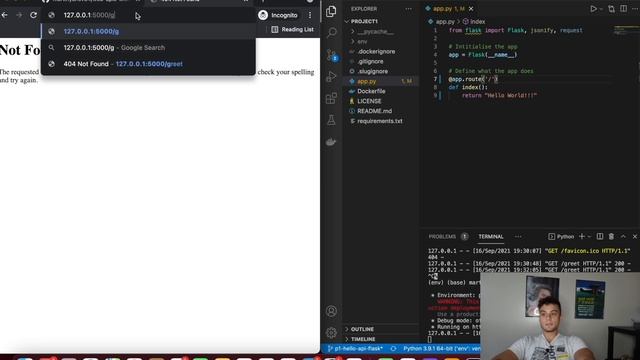This screenshot has width=640, height=360.
Task: Click the browser back arrow
Action: (x=4, y=15)
